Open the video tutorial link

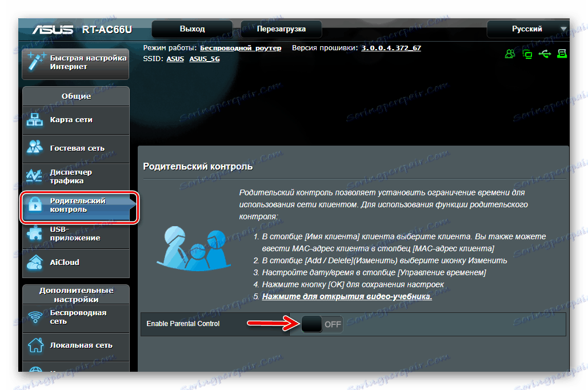coord(347,296)
